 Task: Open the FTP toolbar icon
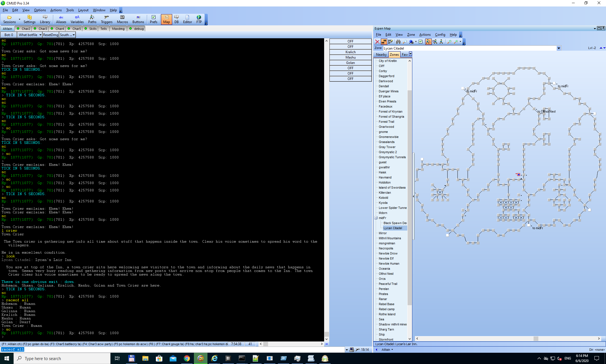[x=199, y=19]
